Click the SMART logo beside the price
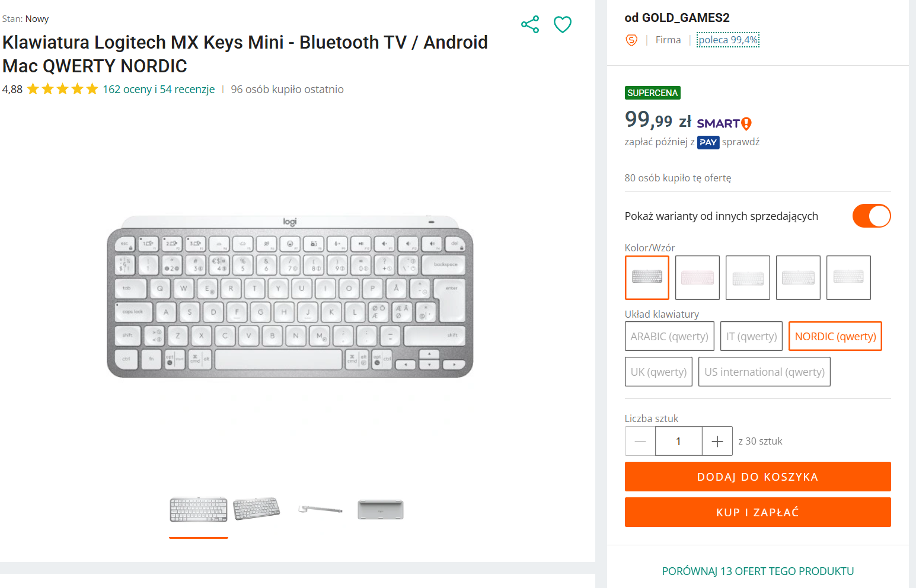 (723, 123)
